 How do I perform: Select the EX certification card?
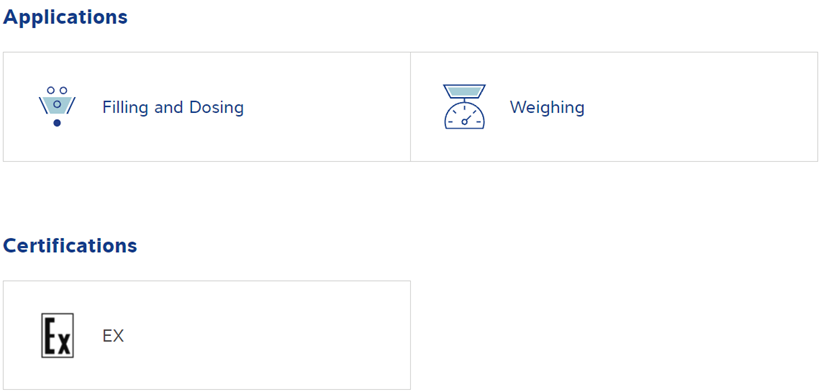(x=207, y=335)
